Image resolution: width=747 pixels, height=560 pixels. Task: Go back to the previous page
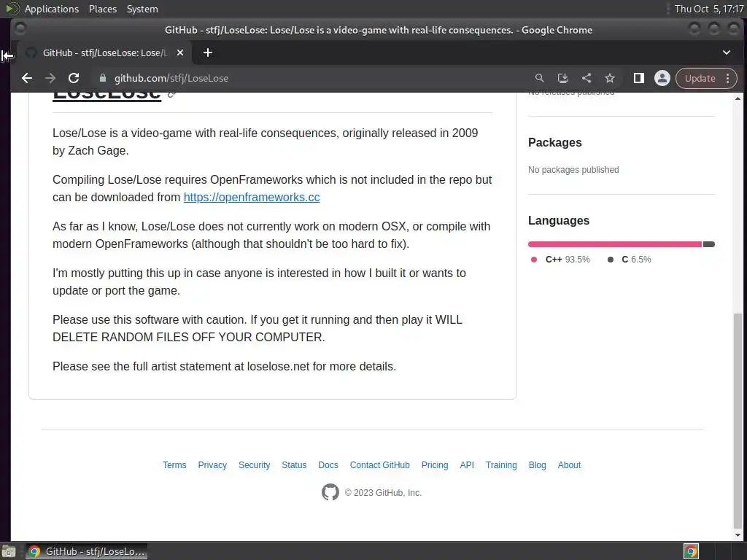click(27, 78)
